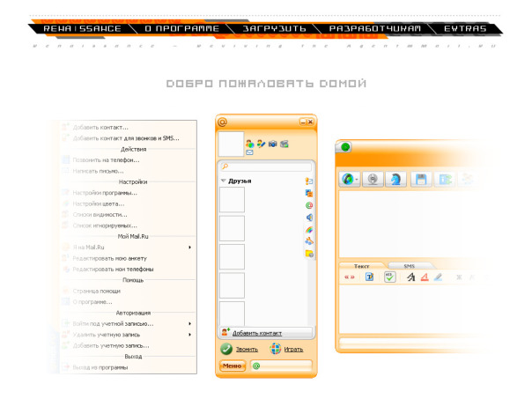The width and height of the screenshot is (532, 399).
Task: Click the colorful globe games icon
Action: (276, 349)
